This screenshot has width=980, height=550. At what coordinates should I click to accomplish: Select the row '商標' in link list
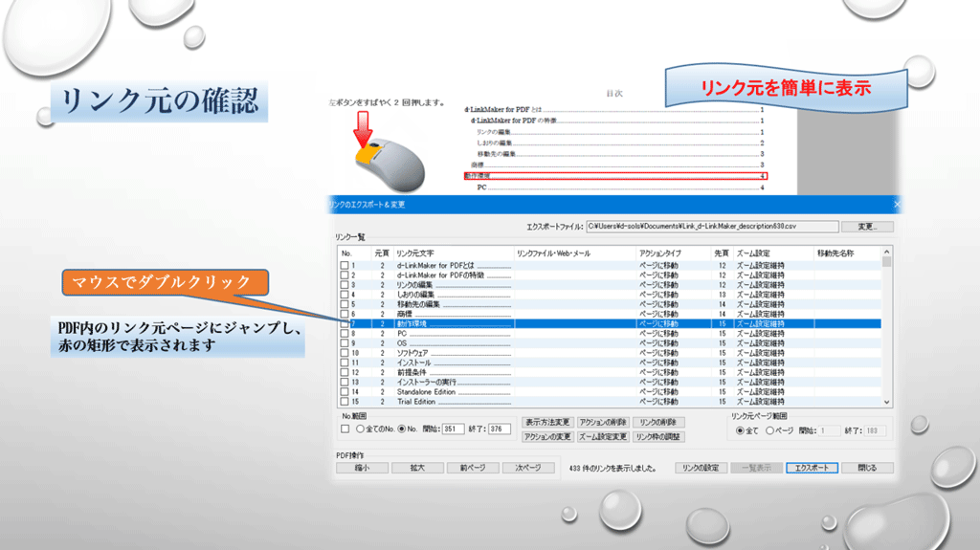pyautogui.click(x=610, y=315)
